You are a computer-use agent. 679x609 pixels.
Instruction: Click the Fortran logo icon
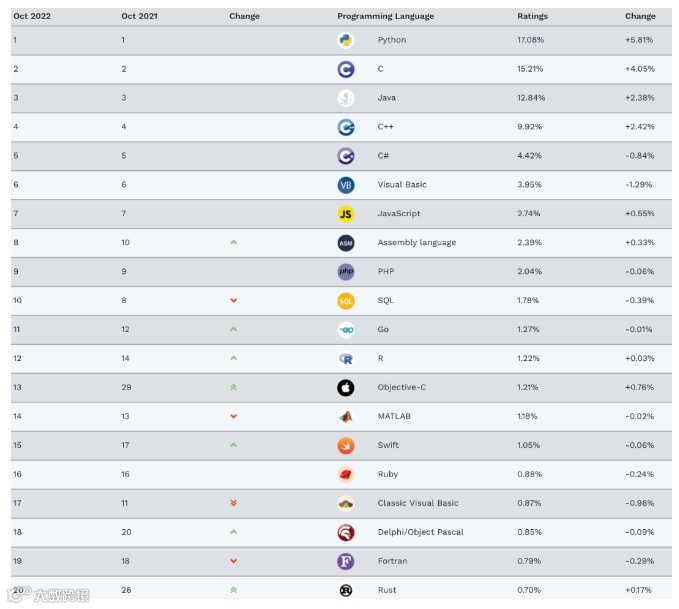[x=346, y=562]
